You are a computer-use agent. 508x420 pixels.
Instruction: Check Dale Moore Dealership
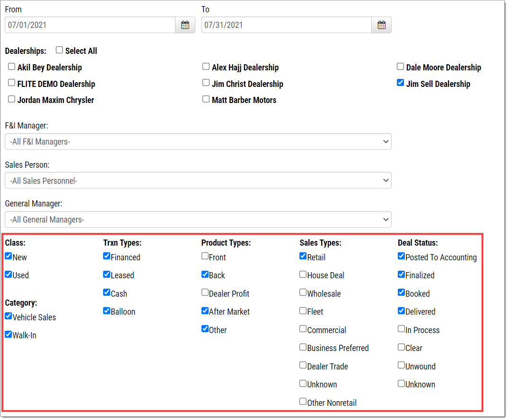tap(401, 66)
